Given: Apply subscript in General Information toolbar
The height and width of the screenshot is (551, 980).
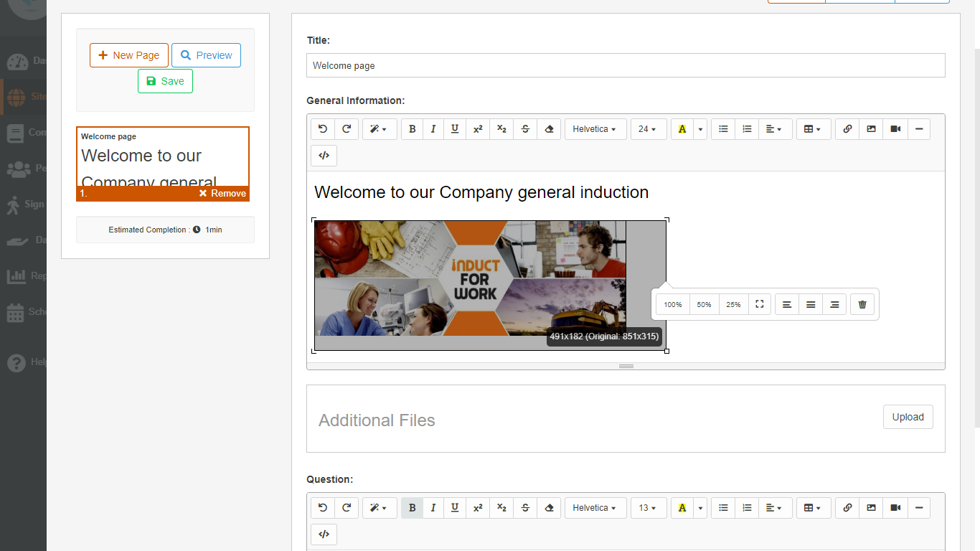Looking at the screenshot, I should [501, 129].
